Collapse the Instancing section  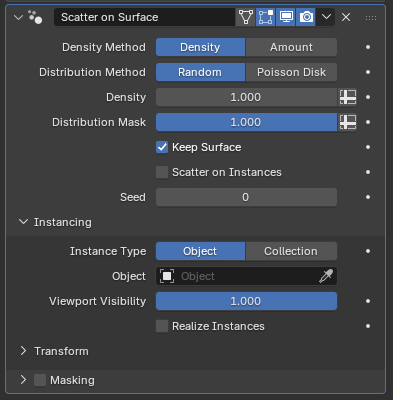click(23, 222)
